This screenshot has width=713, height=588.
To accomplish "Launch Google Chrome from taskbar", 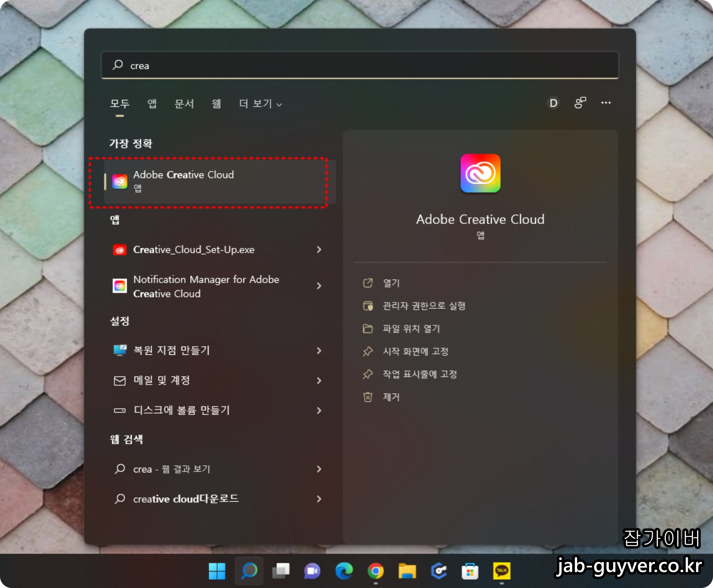I will pyautogui.click(x=376, y=571).
